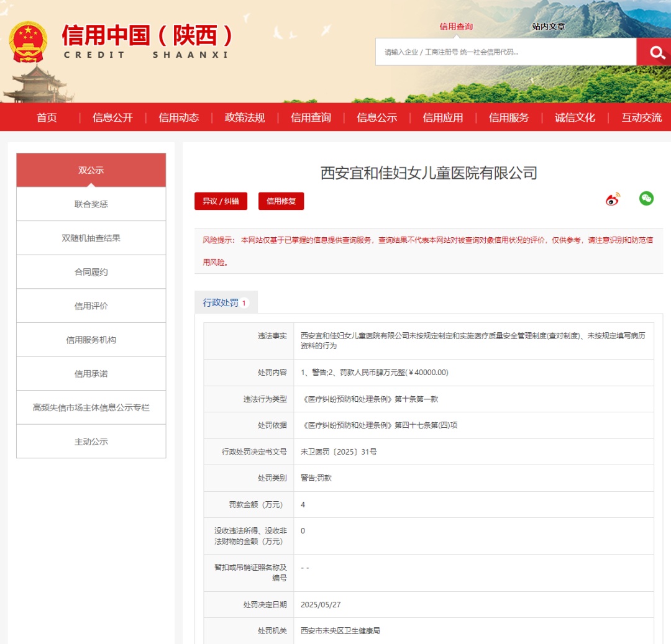Viewport: 671px width, 644px height.
Task: Click the 信用修复 button
Action: click(281, 201)
